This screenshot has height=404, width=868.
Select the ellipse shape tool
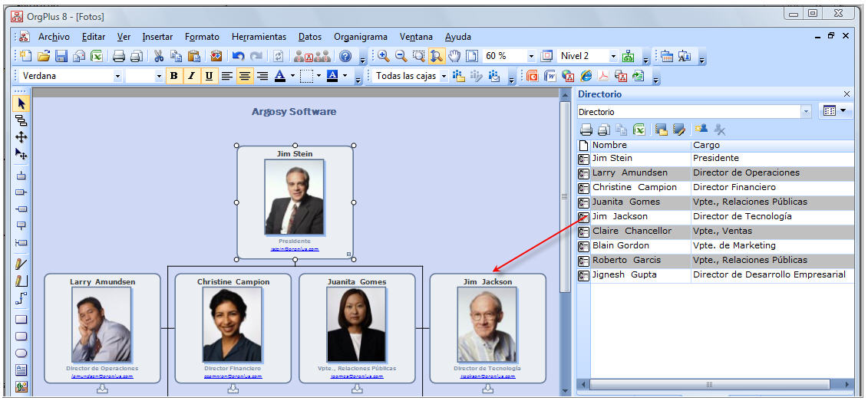(x=21, y=353)
